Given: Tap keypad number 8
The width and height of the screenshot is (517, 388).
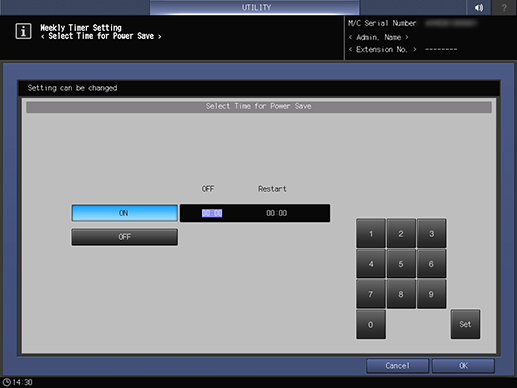Looking at the screenshot, I should [x=401, y=294].
